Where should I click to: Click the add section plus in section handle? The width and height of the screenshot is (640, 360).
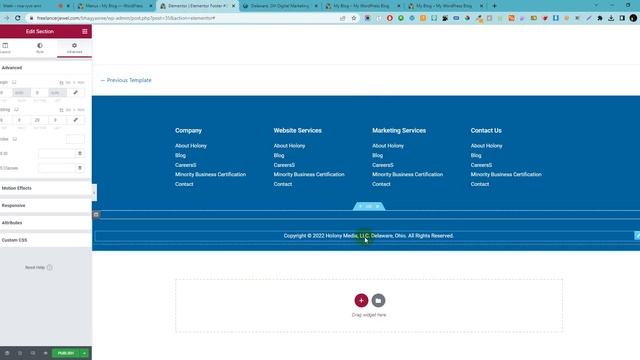tap(360, 207)
